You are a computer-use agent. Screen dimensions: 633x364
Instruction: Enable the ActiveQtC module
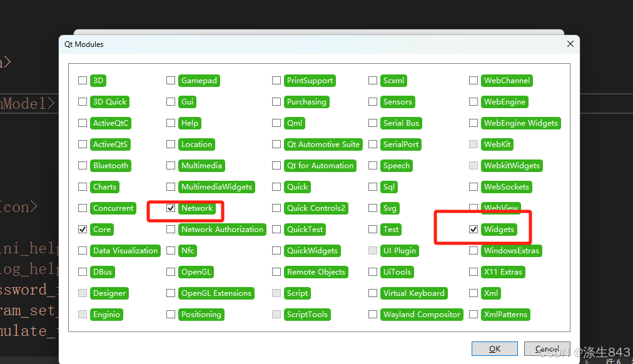coord(83,123)
